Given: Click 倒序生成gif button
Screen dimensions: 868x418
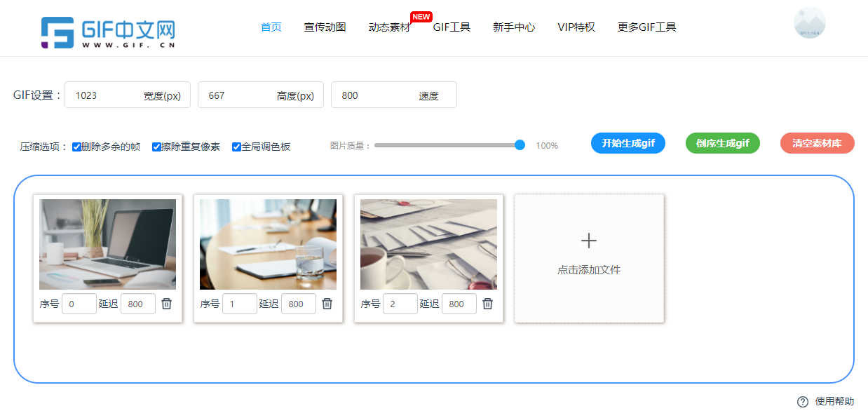Looking at the screenshot, I should 723,143.
